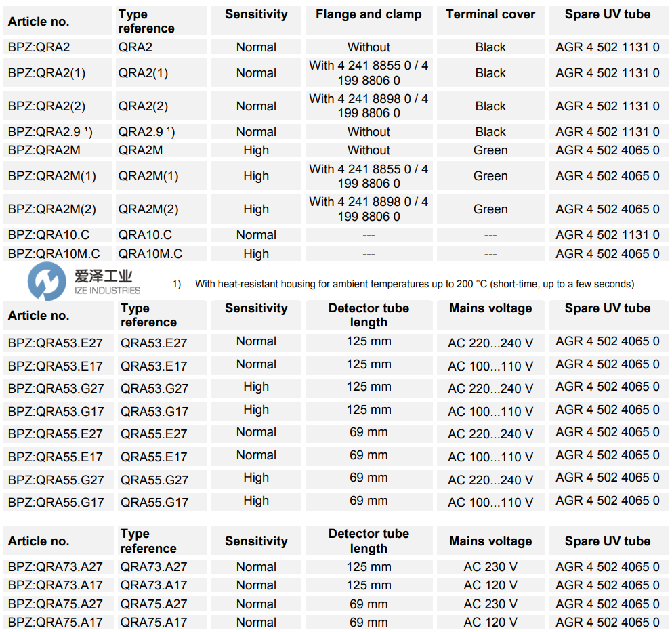The height and width of the screenshot is (632, 672).
Task: Click the circular logo mark icon
Action: tap(45, 278)
